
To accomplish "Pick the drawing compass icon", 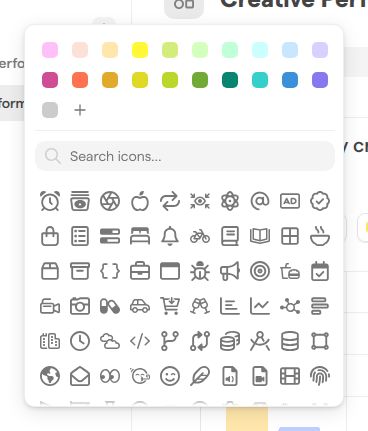I will [x=260, y=341].
